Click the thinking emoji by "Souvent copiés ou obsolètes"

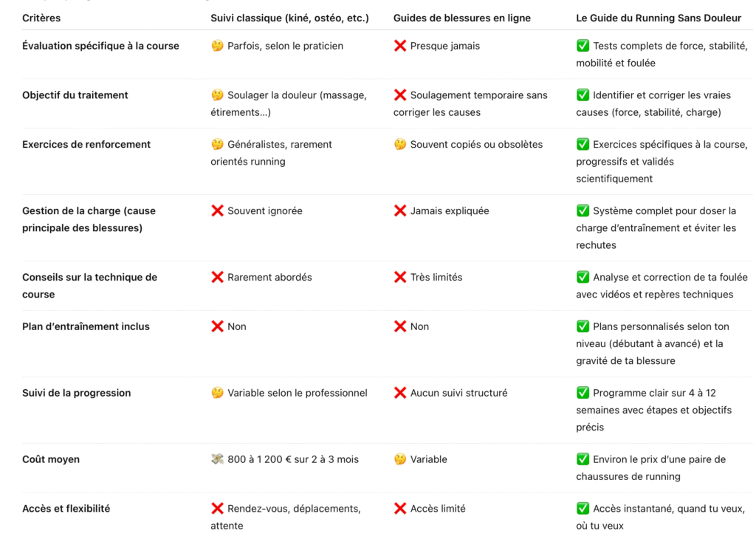400,144
